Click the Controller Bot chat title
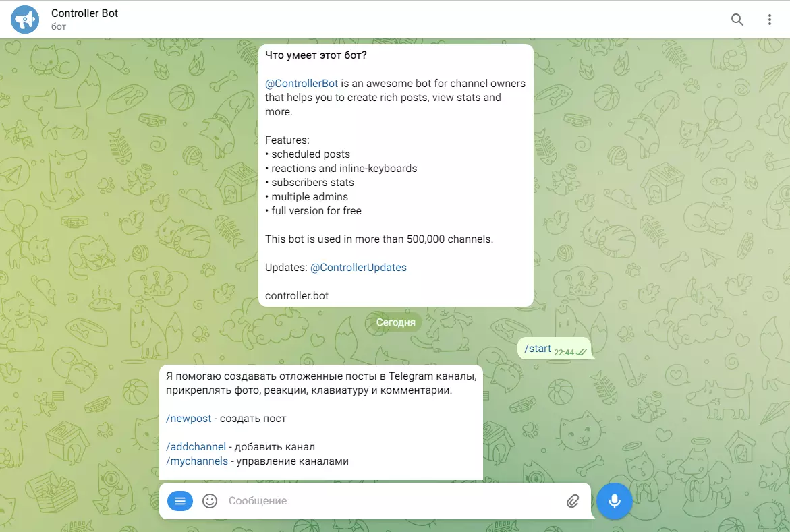790x532 pixels. click(x=84, y=13)
